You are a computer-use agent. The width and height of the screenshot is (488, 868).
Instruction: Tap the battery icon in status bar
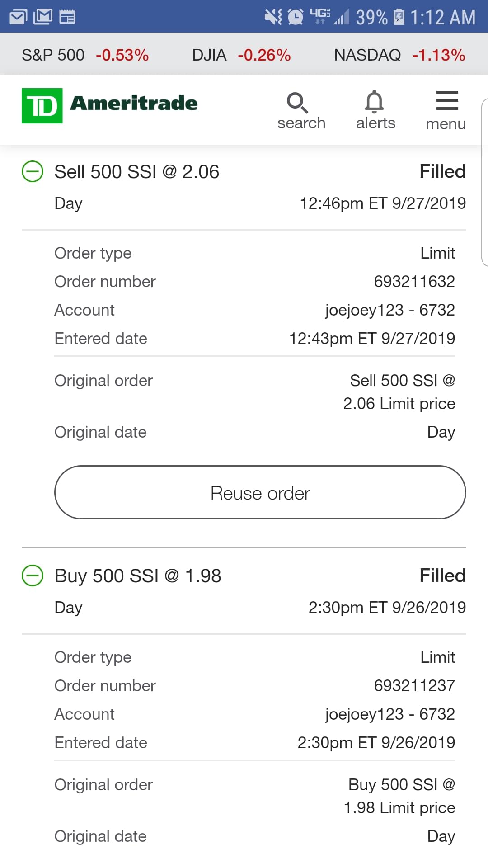pos(399,17)
